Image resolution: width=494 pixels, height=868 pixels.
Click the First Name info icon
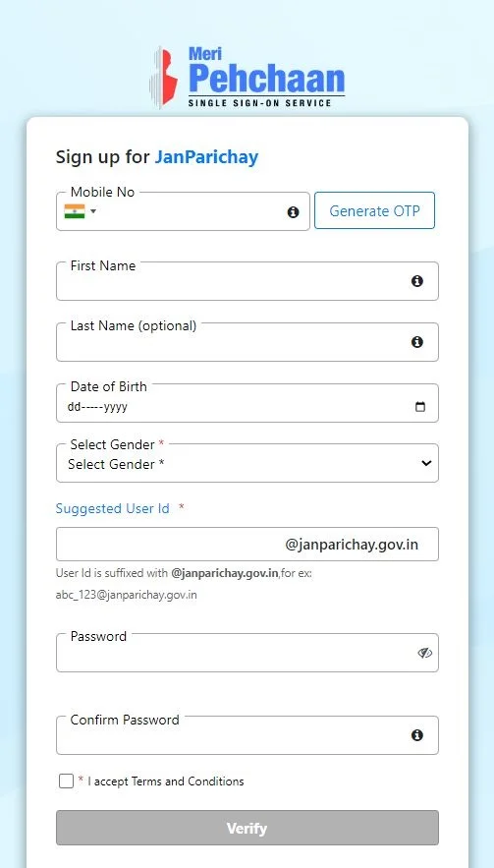tap(417, 281)
